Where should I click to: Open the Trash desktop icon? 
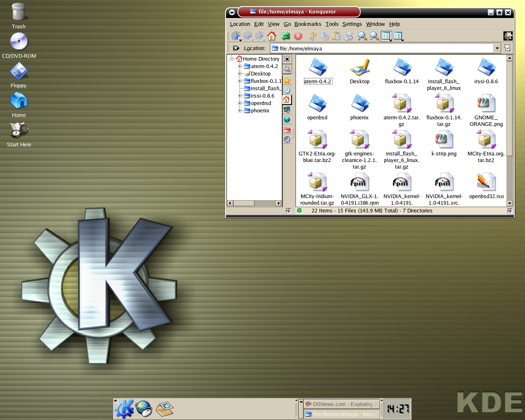point(18,16)
